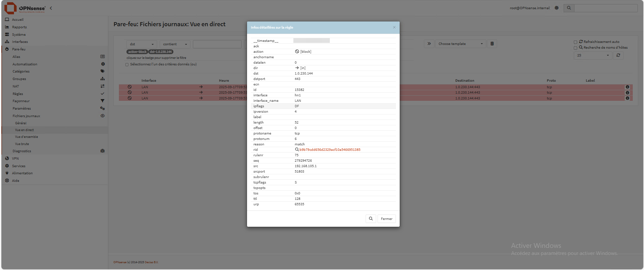This screenshot has width=644, height=270.
Task: Enable the Rafraîchissement auto checkbox
Action: tap(576, 42)
